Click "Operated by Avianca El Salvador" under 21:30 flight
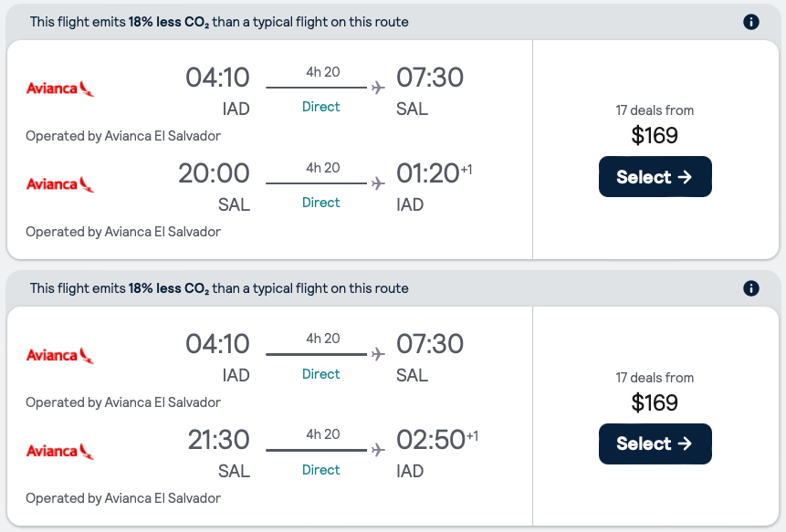This screenshot has height=532, width=786. tap(123, 498)
